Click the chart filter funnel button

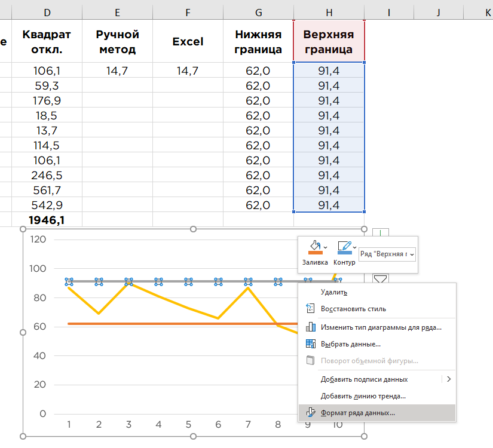[x=381, y=278]
